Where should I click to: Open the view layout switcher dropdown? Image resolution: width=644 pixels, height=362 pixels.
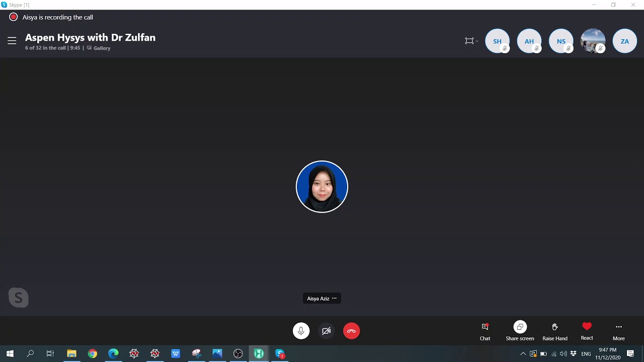click(471, 41)
